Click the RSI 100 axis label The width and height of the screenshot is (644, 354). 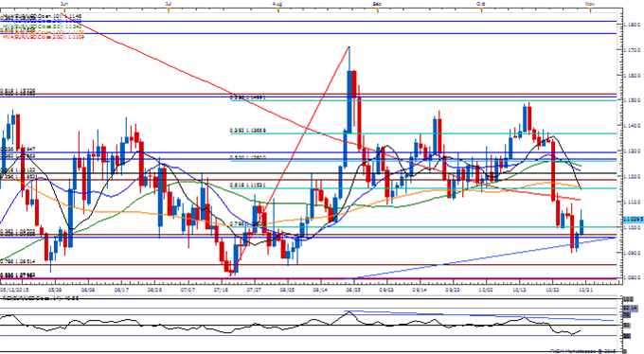click(628, 299)
